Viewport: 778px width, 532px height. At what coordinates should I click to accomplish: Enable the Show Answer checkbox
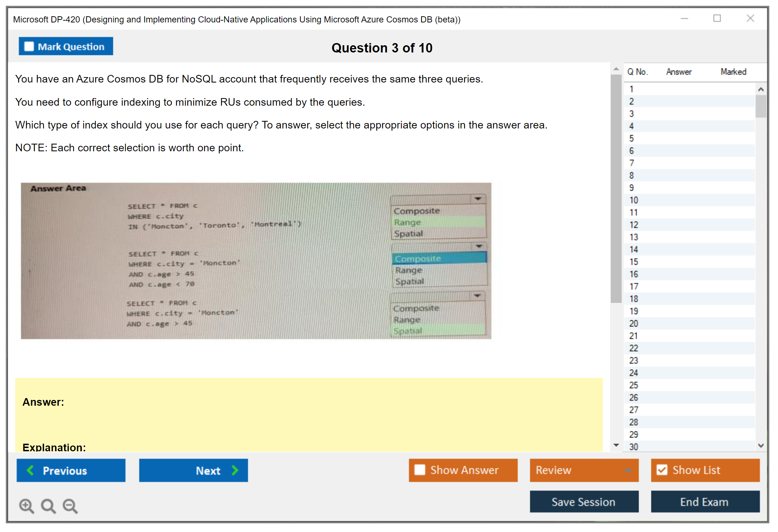[420, 470]
